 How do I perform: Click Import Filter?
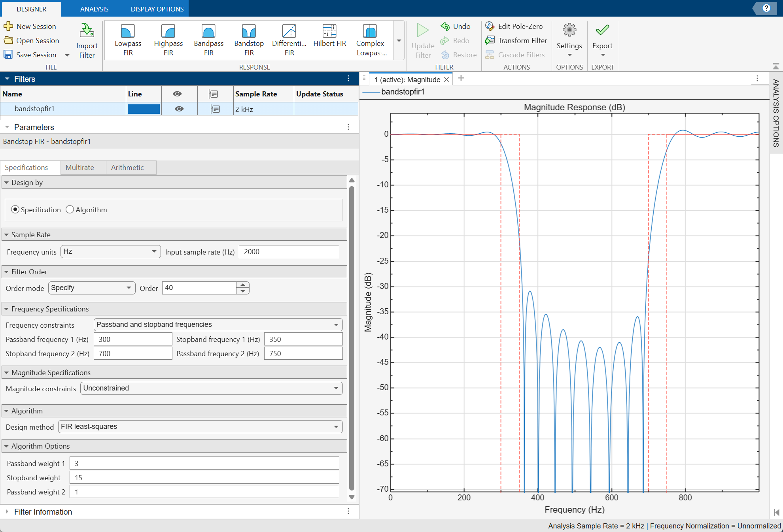tap(87, 40)
